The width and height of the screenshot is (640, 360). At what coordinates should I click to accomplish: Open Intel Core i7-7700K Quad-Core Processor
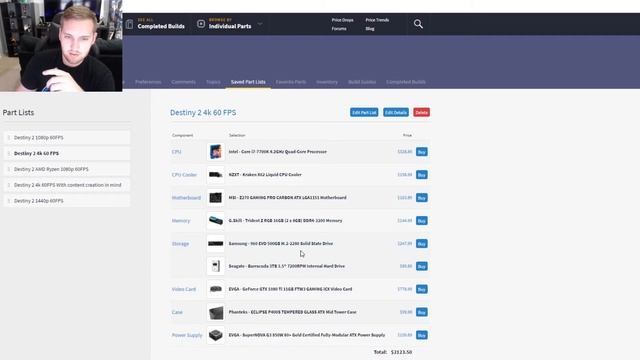[x=278, y=151]
